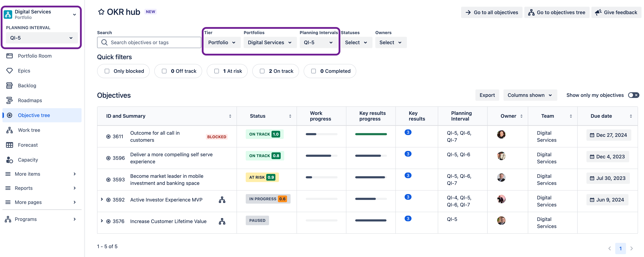Click the star icon beside OKR hub
Screen dimensions: 644x257
(x=101, y=12)
